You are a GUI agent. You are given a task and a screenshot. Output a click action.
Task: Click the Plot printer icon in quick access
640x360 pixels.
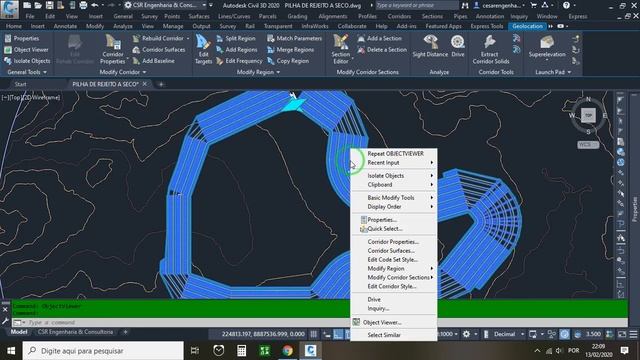click(x=83, y=5)
